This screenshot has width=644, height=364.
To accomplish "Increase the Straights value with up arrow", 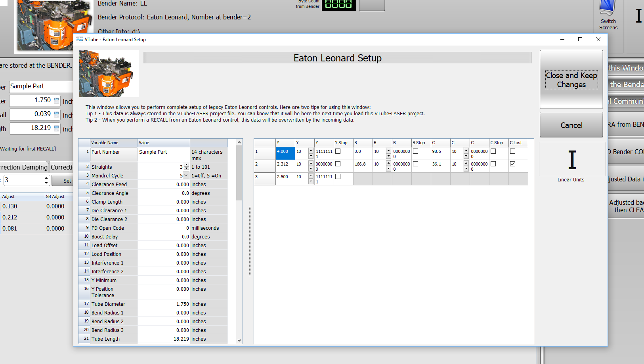I will pos(187,165).
